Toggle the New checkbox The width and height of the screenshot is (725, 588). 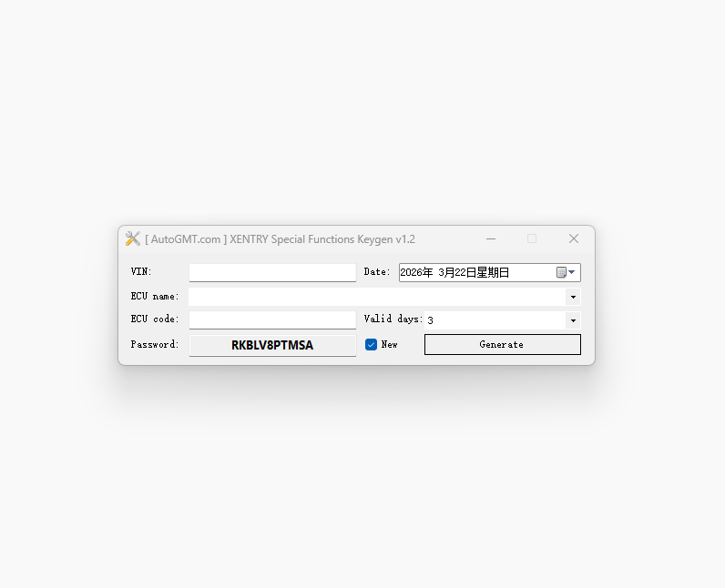[x=371, y=345]
